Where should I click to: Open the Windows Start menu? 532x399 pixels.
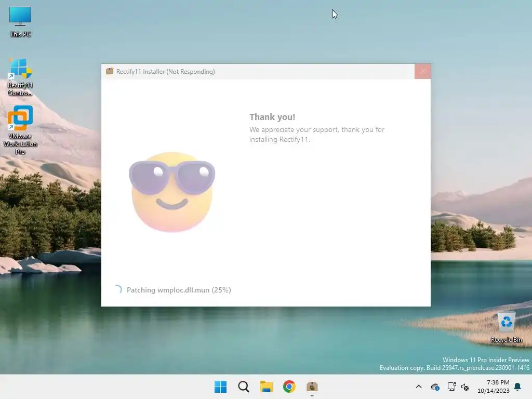(220, 387)
